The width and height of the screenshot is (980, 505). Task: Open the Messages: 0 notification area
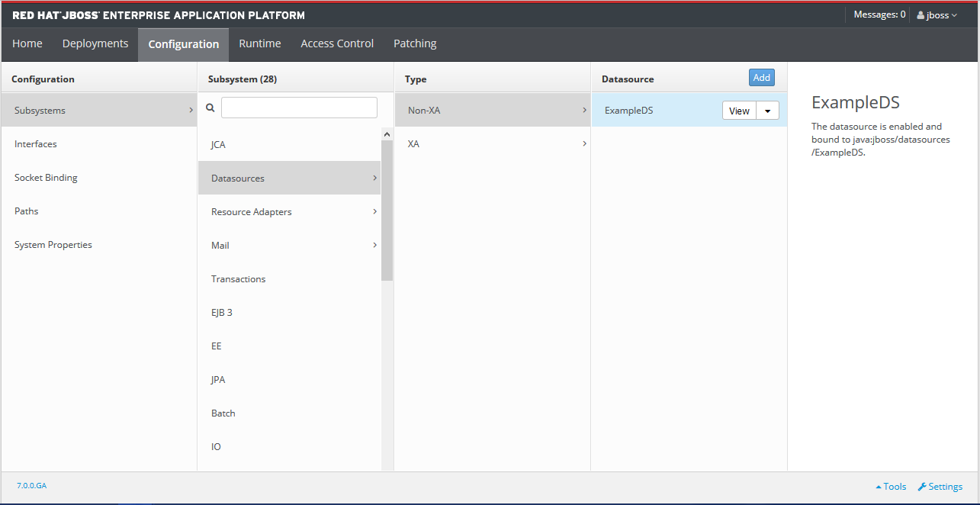(879, 14)
